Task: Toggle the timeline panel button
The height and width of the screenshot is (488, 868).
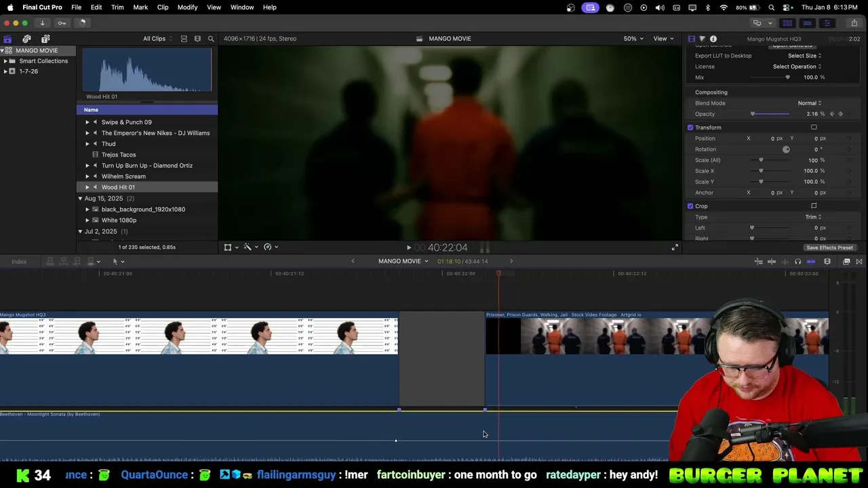Action: pyautogui.click(x=807, y=23)
